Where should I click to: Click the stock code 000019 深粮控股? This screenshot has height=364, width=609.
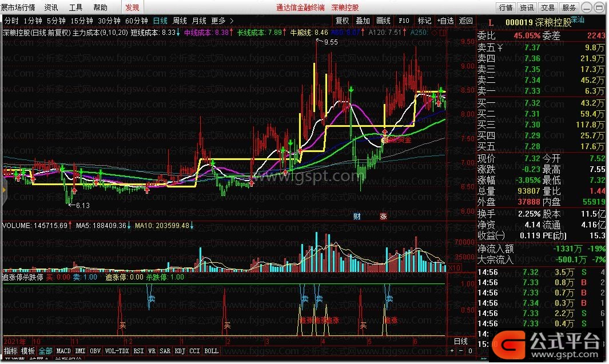(538, 22)
